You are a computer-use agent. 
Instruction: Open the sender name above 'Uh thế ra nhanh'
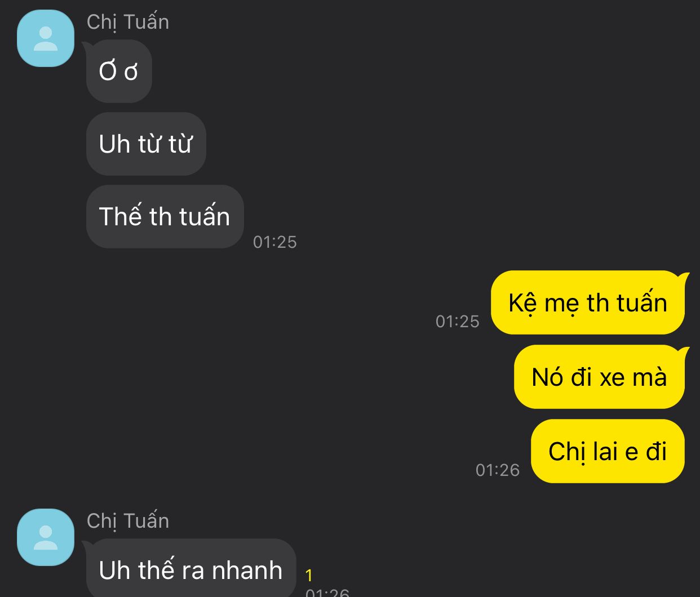coord(128,521)
